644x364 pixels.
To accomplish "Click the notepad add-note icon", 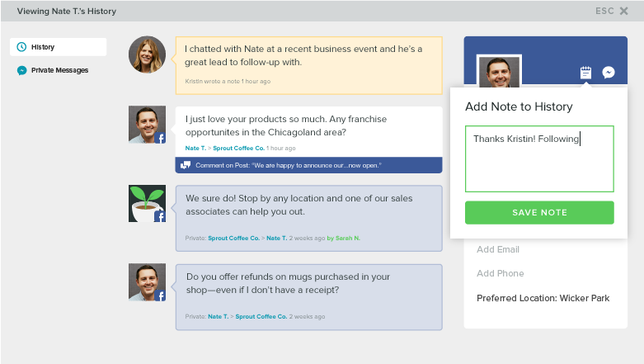I will (585, 73).
